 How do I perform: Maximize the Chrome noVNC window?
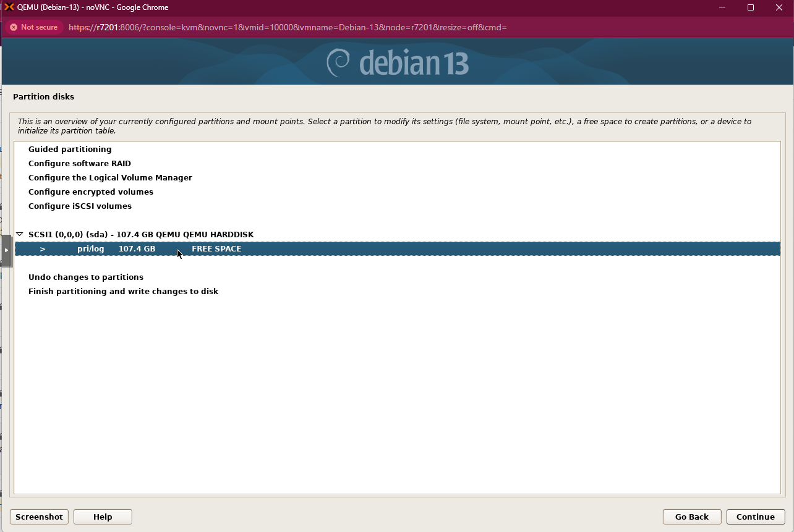coord(751,7)
